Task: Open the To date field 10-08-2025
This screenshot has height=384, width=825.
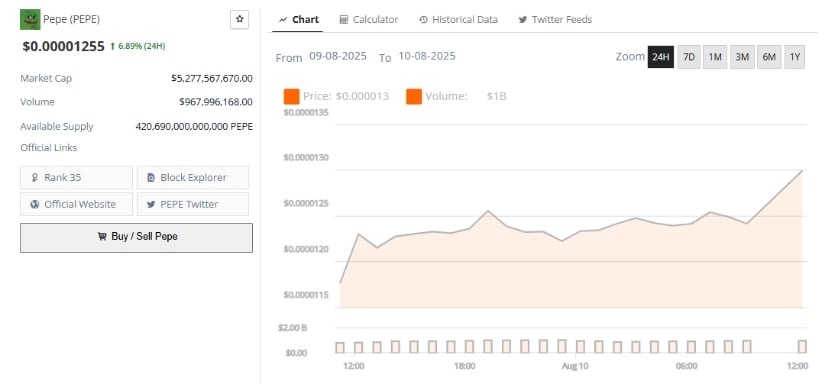Action: [x=427, y=56]
